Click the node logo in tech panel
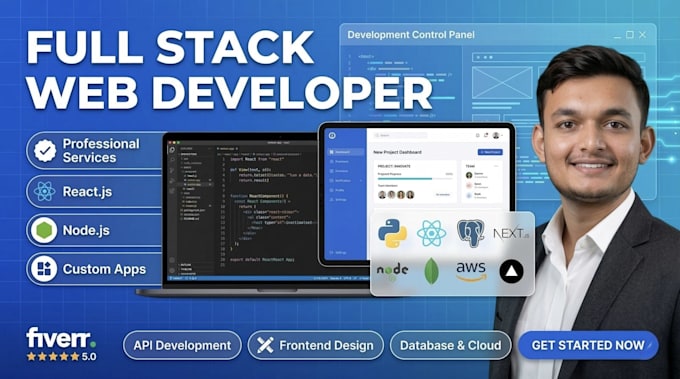This screenshot has height=379, width=680. pos(392,271)
